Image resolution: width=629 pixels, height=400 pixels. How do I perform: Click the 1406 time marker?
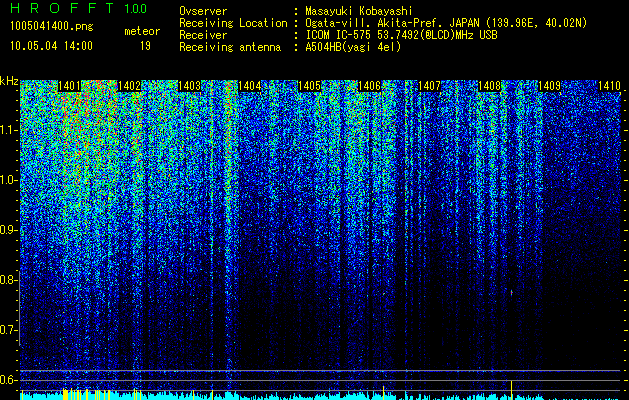tap(369, 86)
